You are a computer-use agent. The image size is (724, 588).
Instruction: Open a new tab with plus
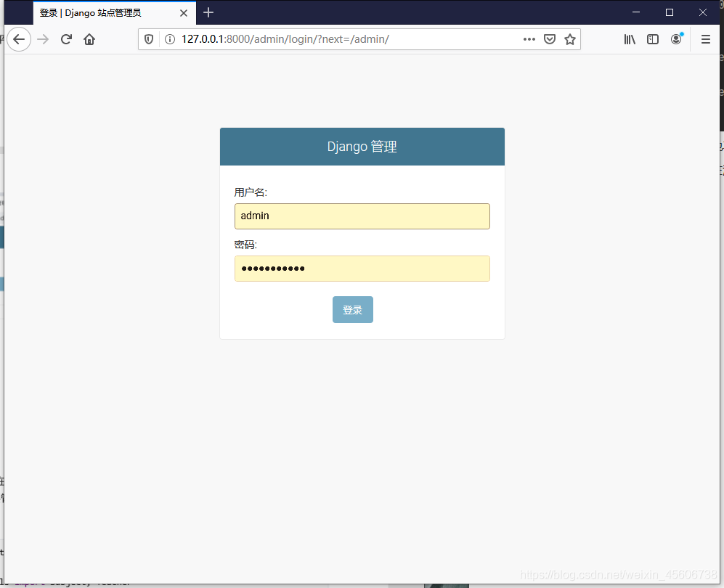coord(208,12)
